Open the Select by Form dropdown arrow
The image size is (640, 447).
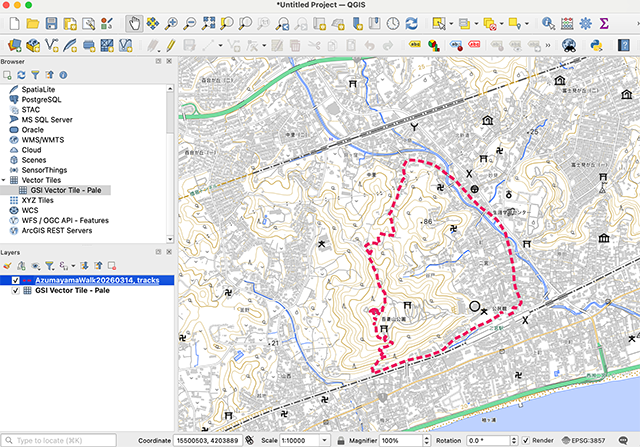tap(476, 24)
